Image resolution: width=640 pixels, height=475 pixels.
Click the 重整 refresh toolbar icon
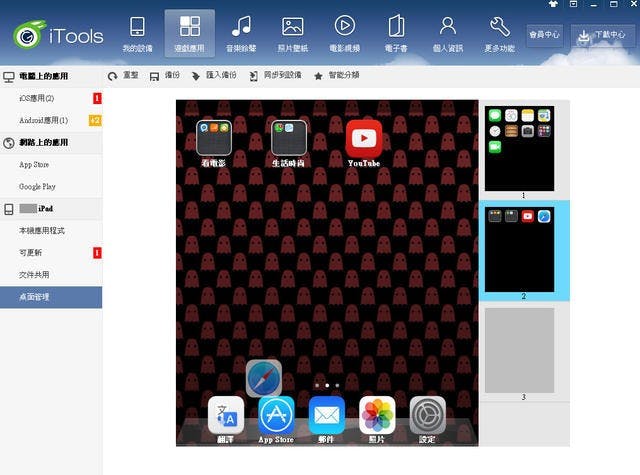coord(123,76)
